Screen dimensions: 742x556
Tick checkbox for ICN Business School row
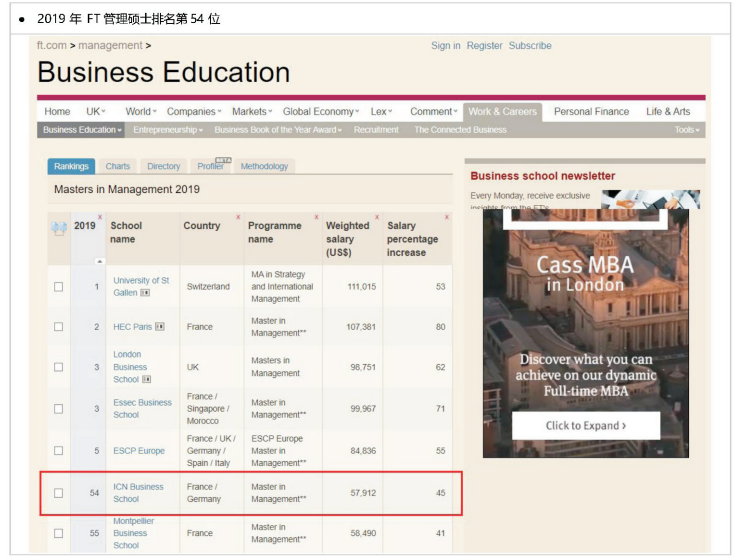59,493
